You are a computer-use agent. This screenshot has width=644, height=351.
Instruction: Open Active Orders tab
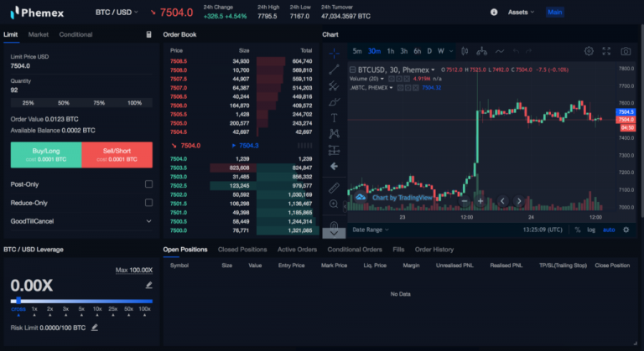point(297,249)
